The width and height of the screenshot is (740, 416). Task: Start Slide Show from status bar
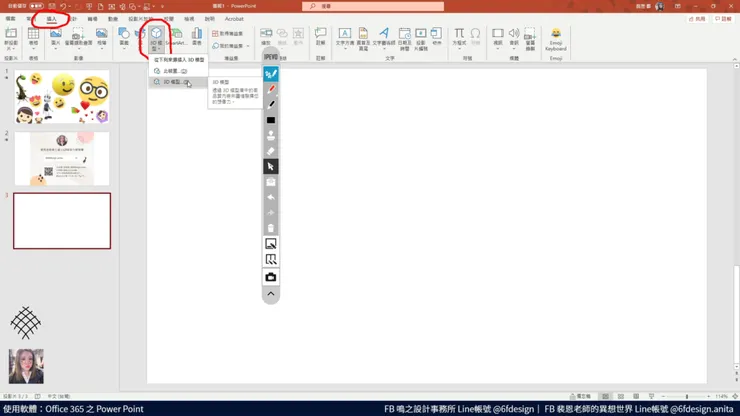(651, 396)
